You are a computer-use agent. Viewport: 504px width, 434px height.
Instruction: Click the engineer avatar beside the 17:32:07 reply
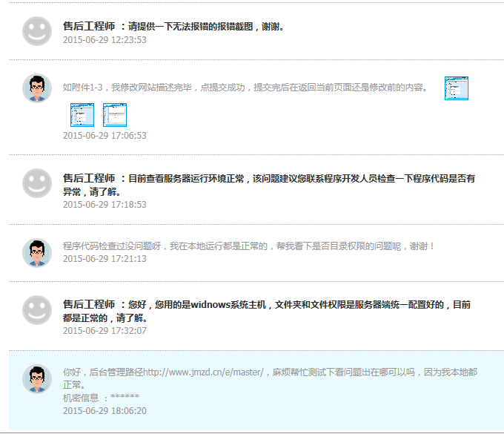37,309
